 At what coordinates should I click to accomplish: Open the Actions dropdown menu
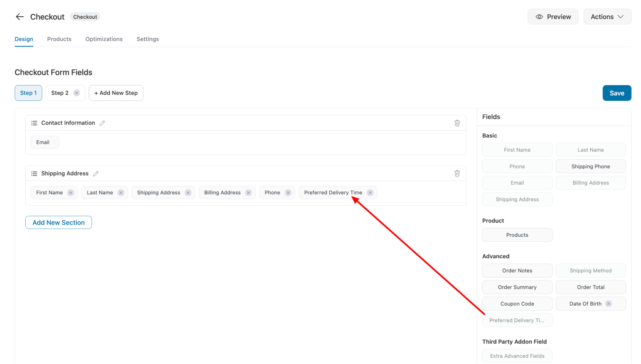[607, 17]
